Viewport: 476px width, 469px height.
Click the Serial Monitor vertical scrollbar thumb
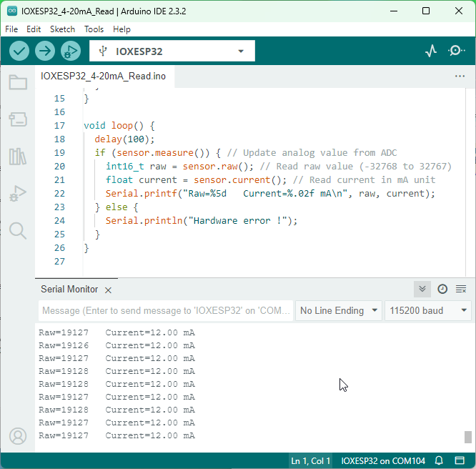point(468,437)
